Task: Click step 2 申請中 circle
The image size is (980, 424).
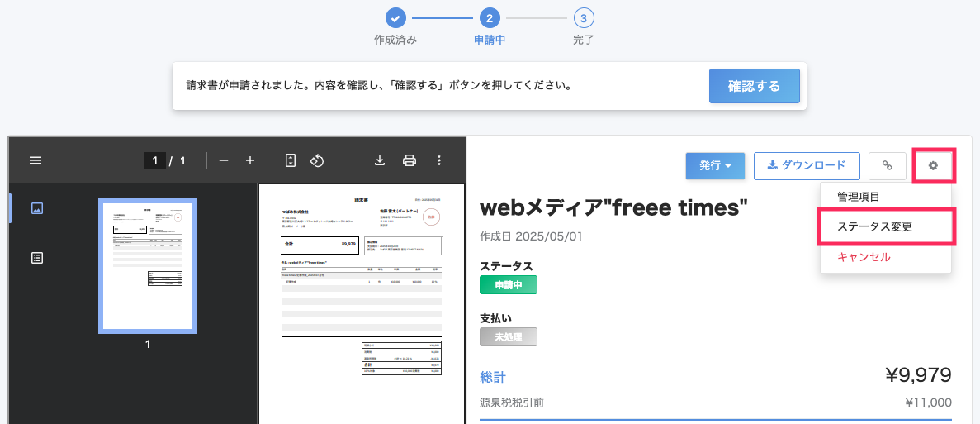Action: coord(490,18)
